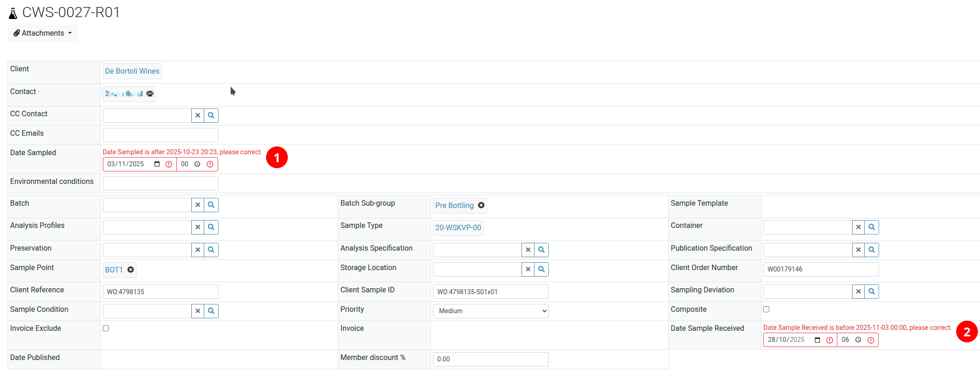980x379 pixels.
Task: Open the 20-WSKVP-00 sample type link
Action: 458,228
